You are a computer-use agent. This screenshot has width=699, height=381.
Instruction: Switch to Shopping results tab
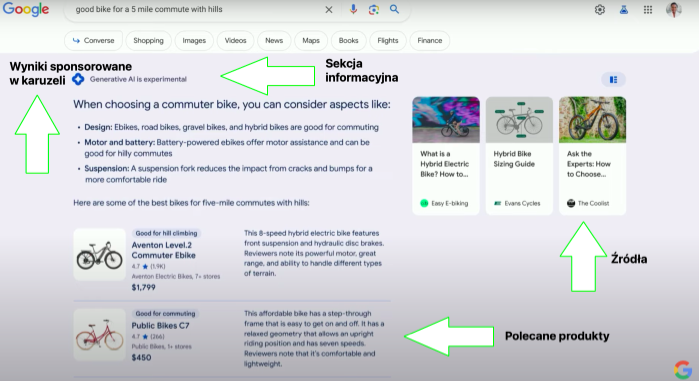click(x=148, y=41)
